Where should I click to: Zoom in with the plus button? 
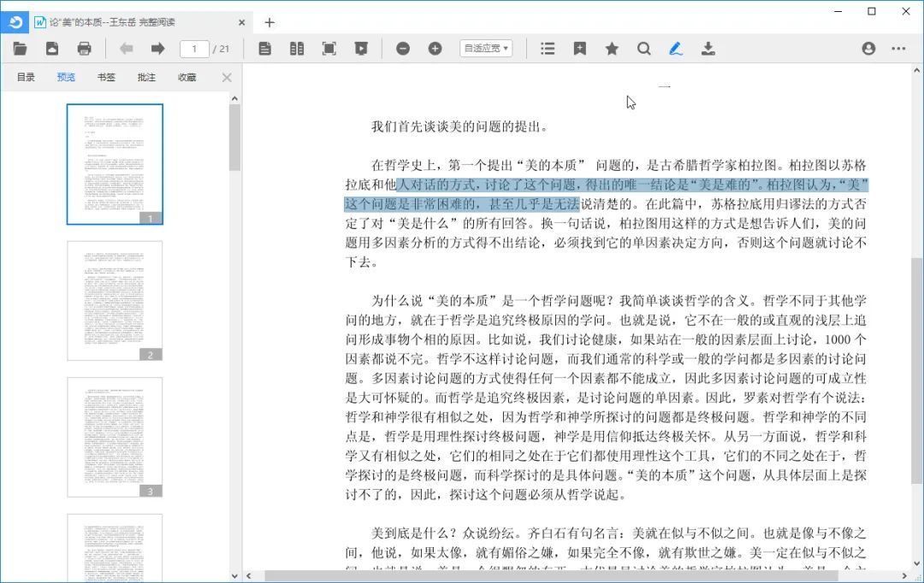coord(435,49)
